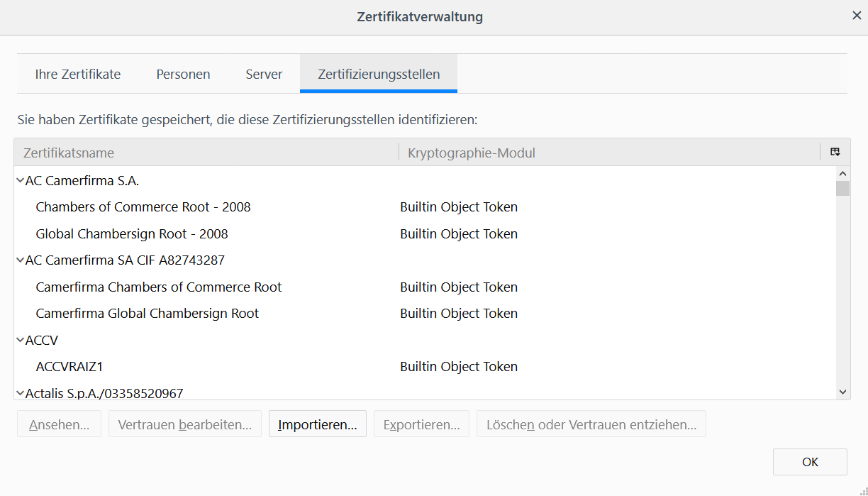Click the Ansehen... button
This screenshot has width=868, height=496.
[x=60, y=424]
